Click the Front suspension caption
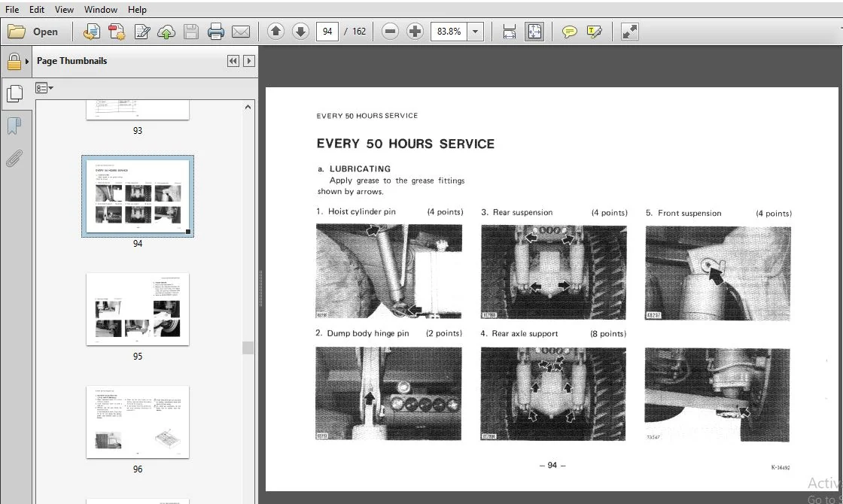Screen dimensions: 843x504 pos(689,214)
